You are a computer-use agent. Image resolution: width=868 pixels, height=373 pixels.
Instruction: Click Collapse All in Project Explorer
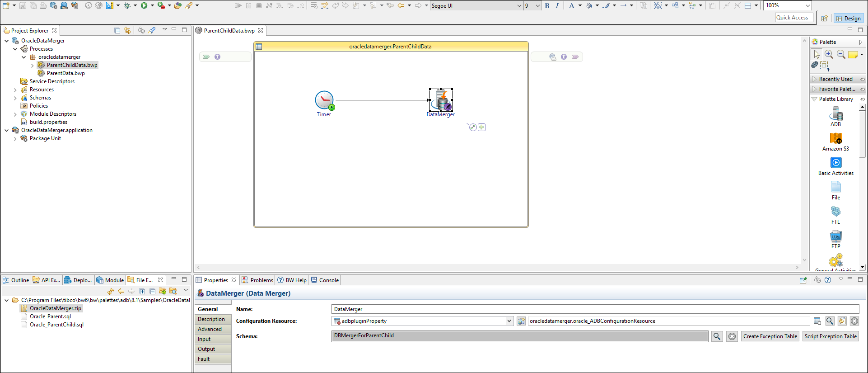click(x=117, y=30)
